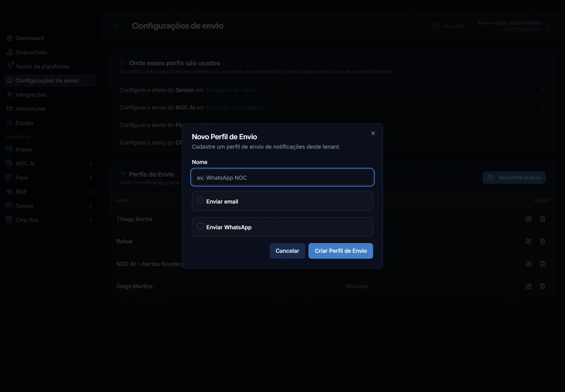Select Configurações de envio sidebar item
The height and width of the screenshot is (392, 565).
tap(50, 81)
